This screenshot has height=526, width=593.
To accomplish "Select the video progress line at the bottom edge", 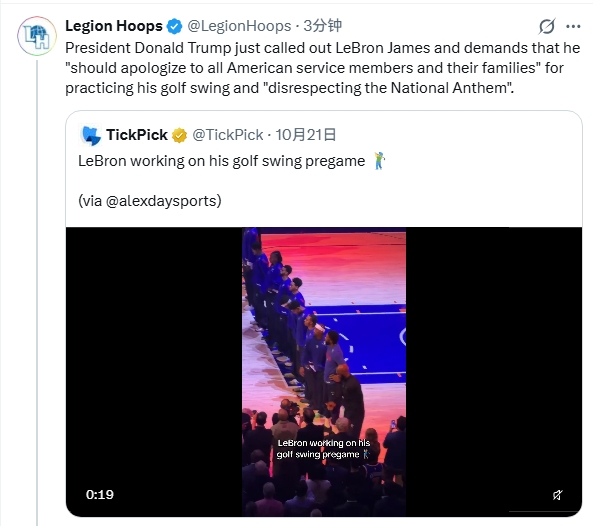I will point(543,512).
